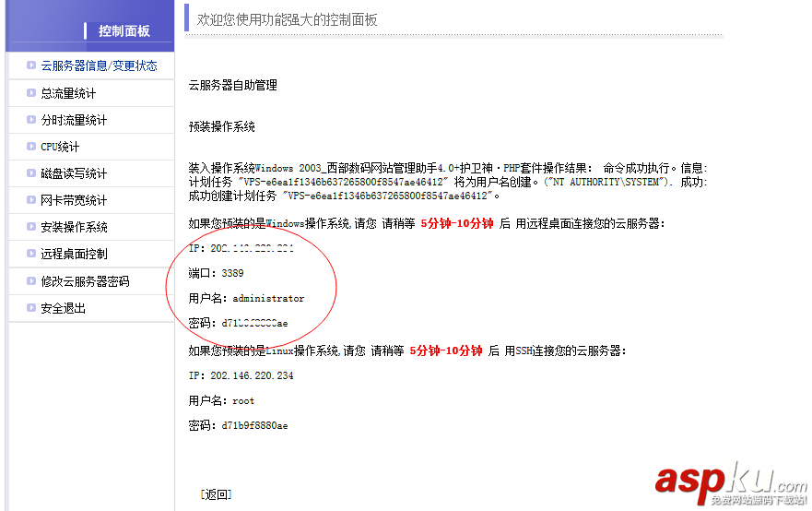Click the [返回] link
The height and width of the screenshot is (511, 812).
216,494
